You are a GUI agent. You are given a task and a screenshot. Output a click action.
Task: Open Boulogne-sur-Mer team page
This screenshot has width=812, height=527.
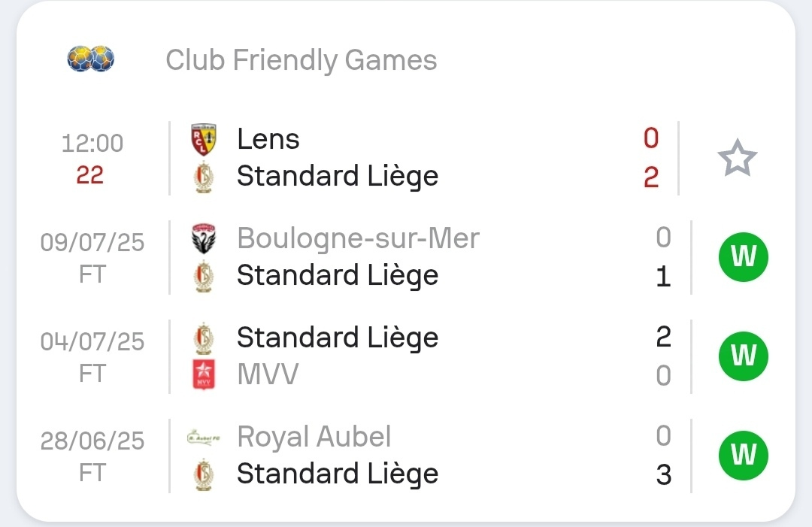(x=358, y=238)
